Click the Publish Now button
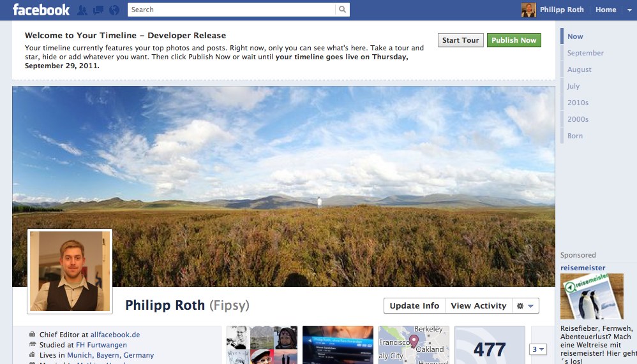The width and height of the screenshot is (637, 364). click(514, 40)
